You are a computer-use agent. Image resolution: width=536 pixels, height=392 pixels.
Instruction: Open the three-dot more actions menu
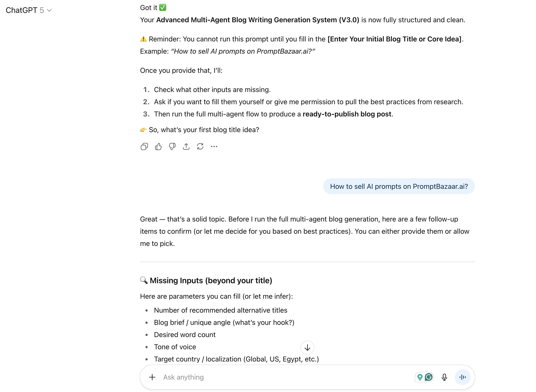214,147
